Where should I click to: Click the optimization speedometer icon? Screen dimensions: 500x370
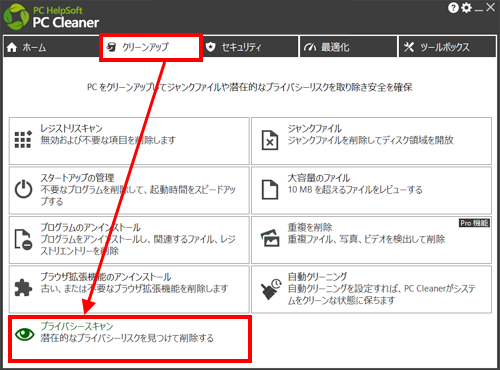point(310,47)
